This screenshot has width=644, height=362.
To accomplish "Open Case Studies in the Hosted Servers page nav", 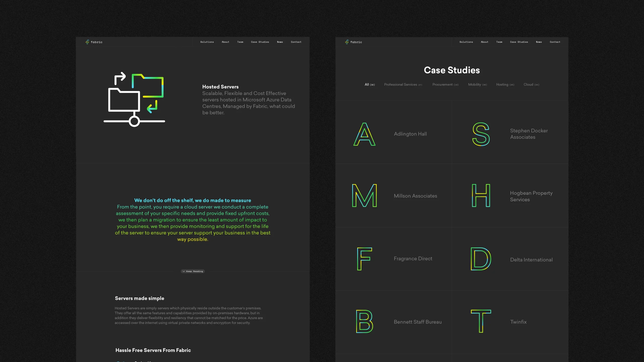I will pos(260,42).
